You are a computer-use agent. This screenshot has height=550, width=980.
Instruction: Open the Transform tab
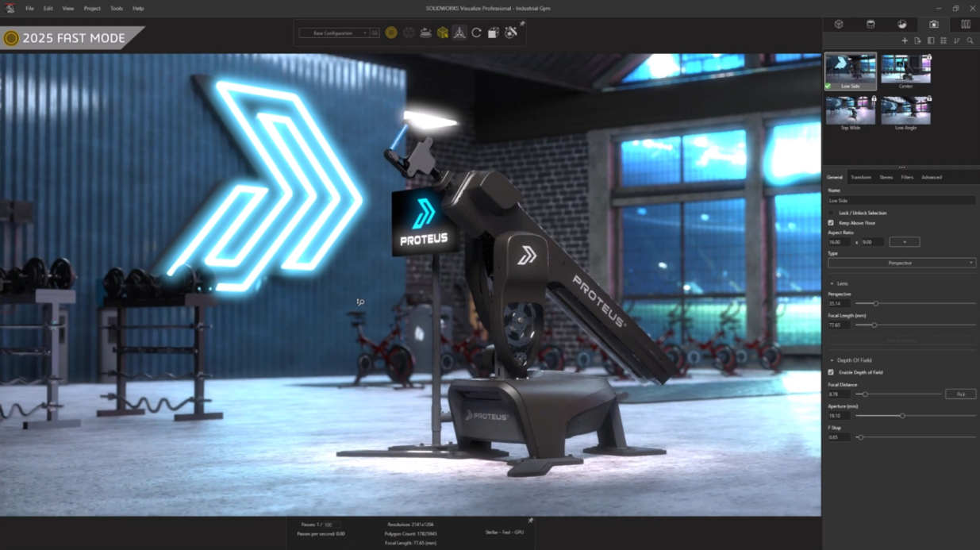(x=861, y=177)
